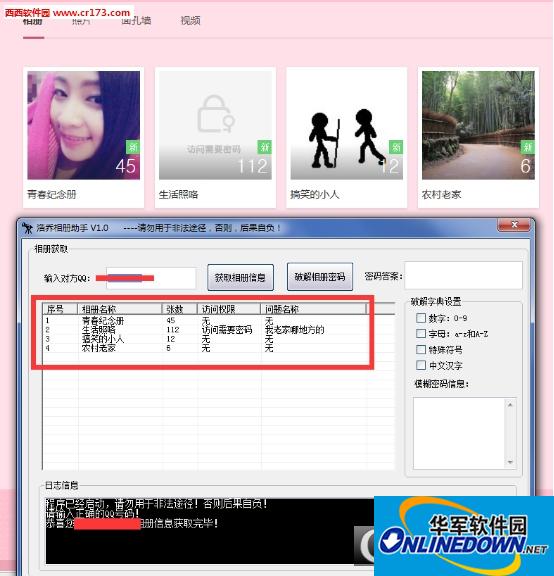This screenshot has height=576, width=554.
Task: Open the 搞笑的小人 album thumbnail
Action: (x=346, y=125)
